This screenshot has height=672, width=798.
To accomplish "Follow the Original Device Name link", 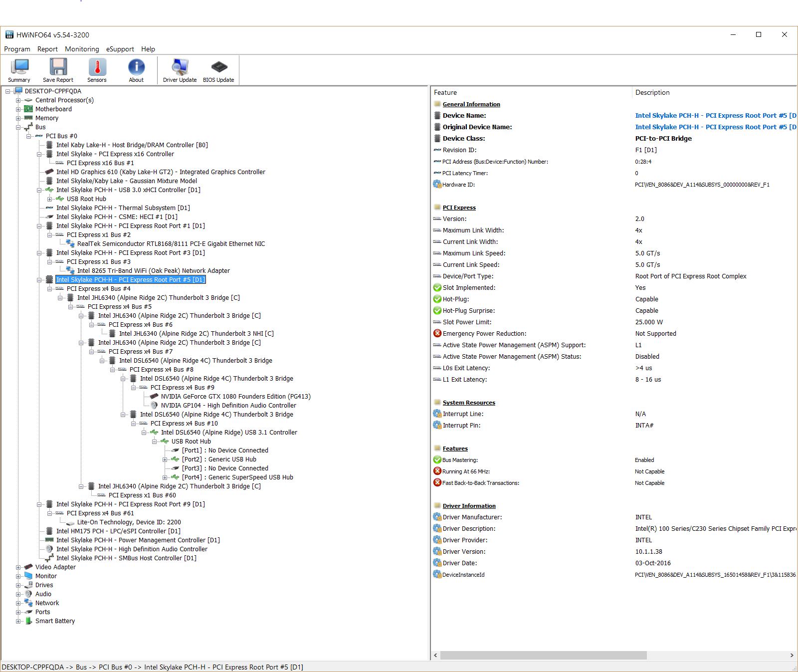I will [715, 127].
